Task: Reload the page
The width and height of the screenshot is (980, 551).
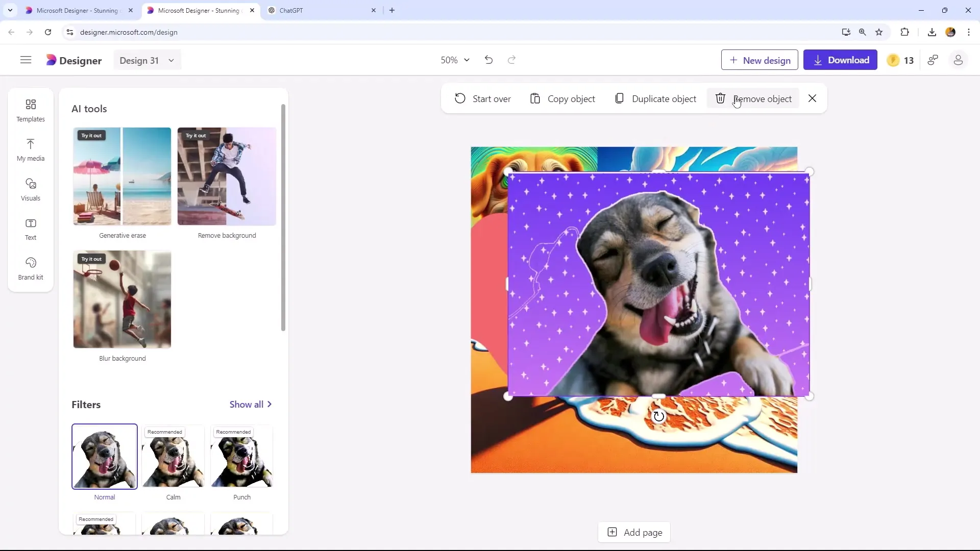Action: coord(48,32)
